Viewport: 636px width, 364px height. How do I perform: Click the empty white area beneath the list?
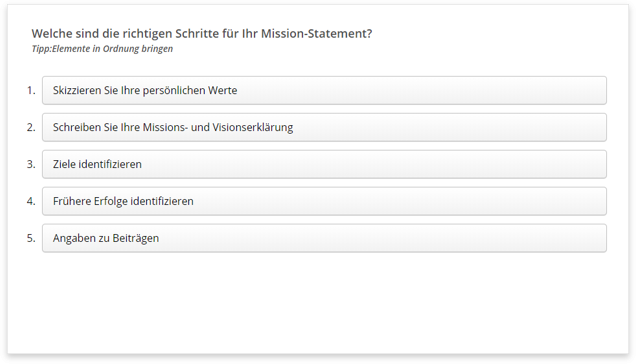coord(318,302)
